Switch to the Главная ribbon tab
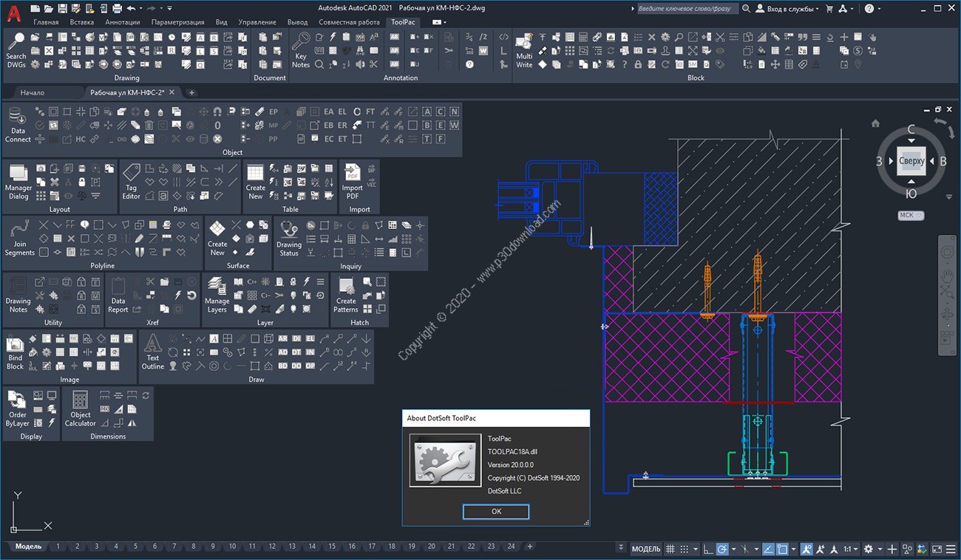 point(46,22)
